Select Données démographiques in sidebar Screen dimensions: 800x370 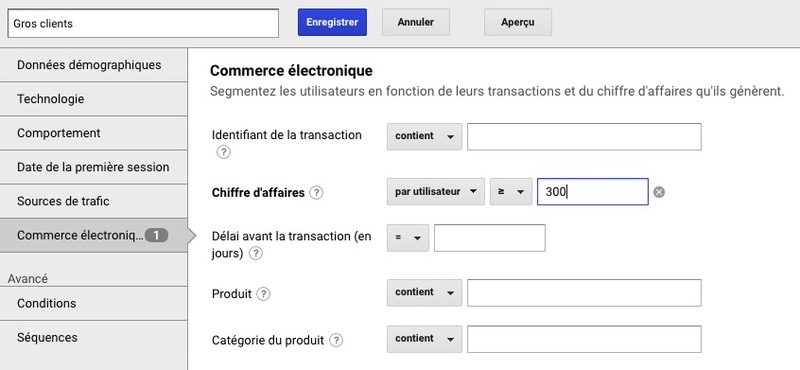point(94,65)
